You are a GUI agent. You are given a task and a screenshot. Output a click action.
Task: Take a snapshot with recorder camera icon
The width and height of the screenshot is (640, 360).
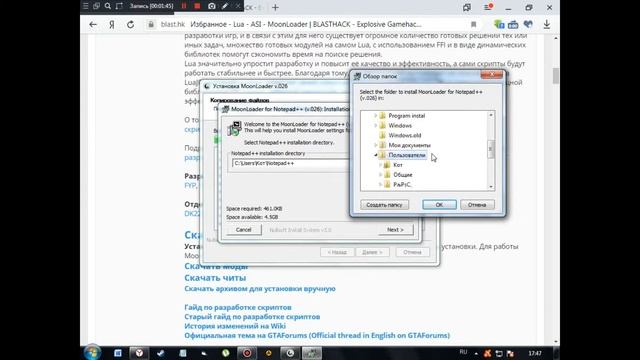point(211,6)
